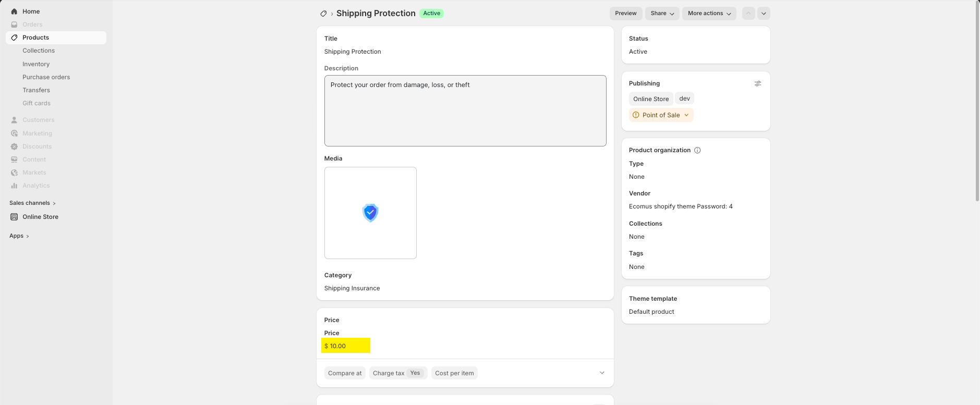Image resolution: width=980 pixels, height=405 pixels.
Task: Click the Preview button
Action: [x=625, y=14]
